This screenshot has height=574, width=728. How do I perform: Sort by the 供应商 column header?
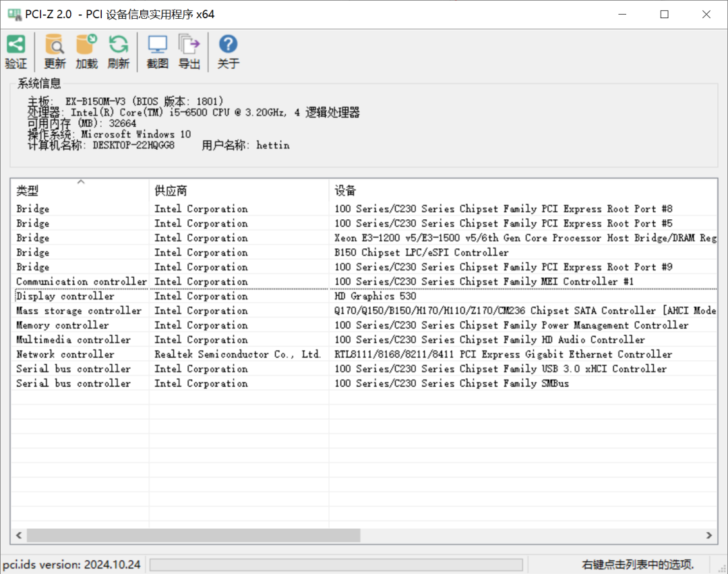239,190
